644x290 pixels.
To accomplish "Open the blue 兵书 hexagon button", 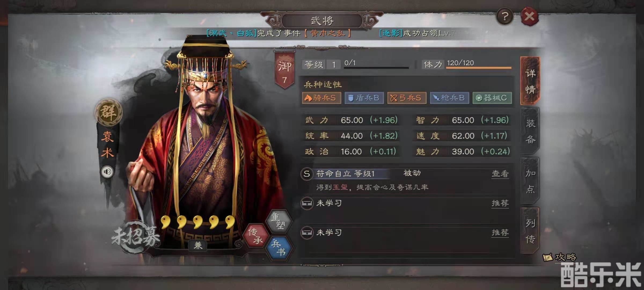I will (x=279, y=248).
